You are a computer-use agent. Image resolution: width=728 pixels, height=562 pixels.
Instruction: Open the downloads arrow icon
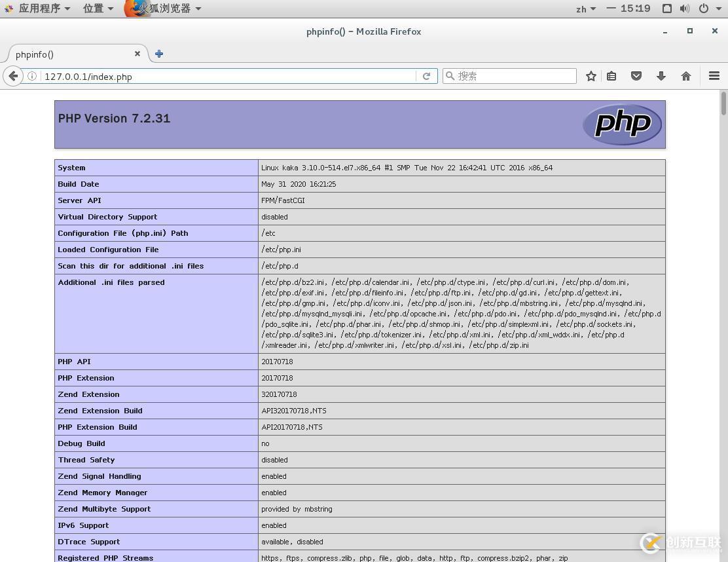pyautogui.click(x=661, y=76)
